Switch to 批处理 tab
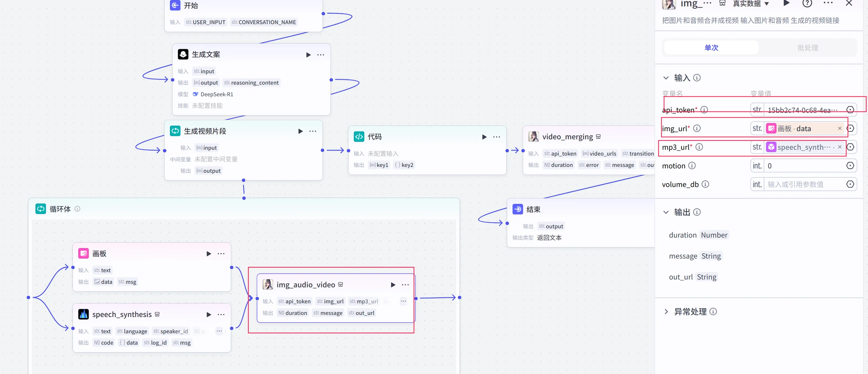868x374 pixels. [807, 47]
